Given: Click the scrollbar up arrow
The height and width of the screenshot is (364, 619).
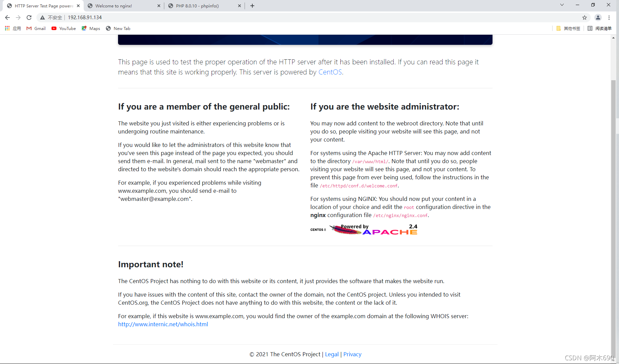Looking at the screenshot, I should pos(613,37).
